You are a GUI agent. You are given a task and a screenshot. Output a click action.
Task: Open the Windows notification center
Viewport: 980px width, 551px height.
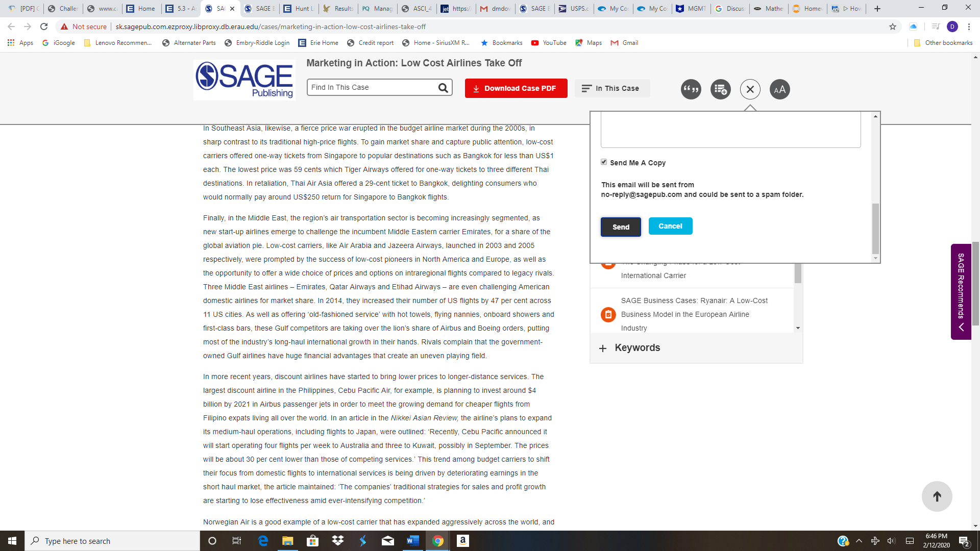pos(964,541)
